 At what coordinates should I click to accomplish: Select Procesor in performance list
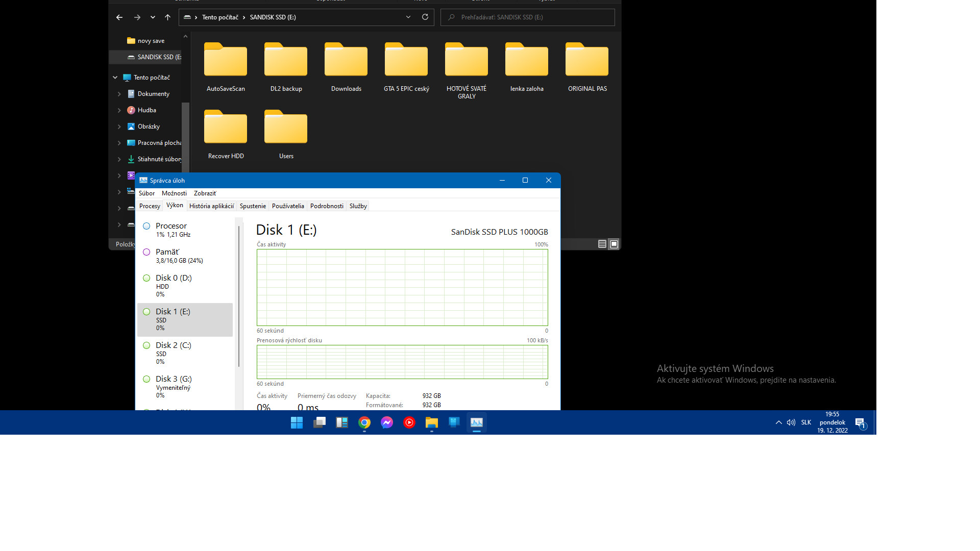(x=185, y=230)
